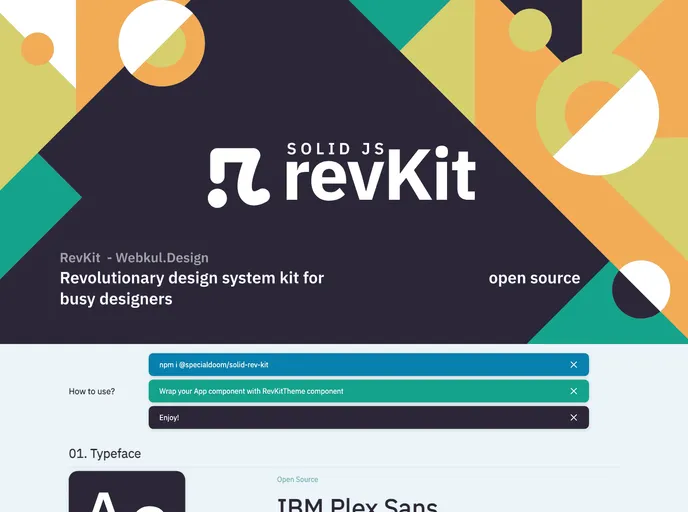
Task: Close the 'Wrap your App component' alert
Action: (x=573, y=391)
